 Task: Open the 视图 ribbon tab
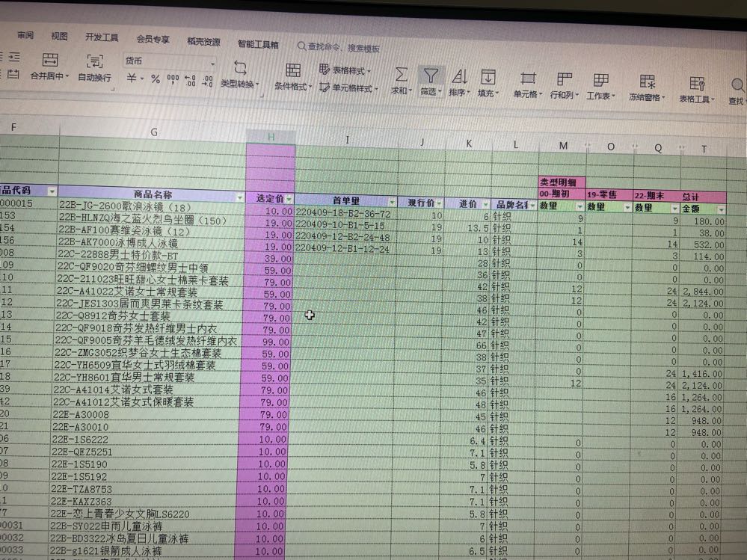coord(59,37)
